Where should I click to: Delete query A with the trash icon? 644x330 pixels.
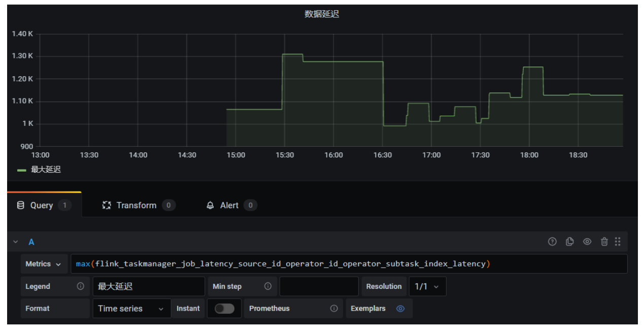[x=604, y=242]
